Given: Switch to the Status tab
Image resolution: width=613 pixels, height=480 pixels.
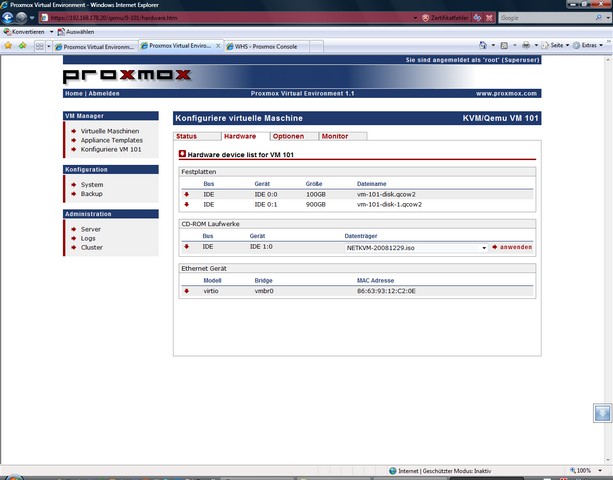Looking at the screenshot, I should click(x=197, y=136).
